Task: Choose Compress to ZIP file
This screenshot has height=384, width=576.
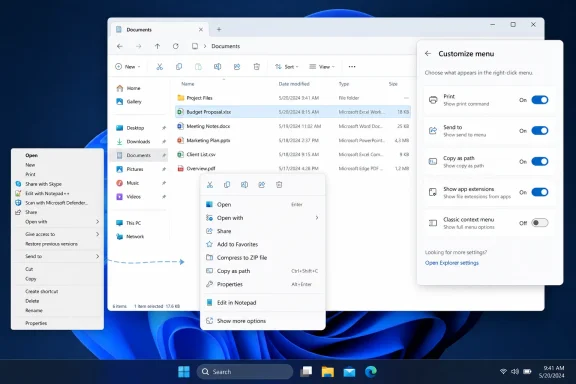Action: [x=263, y=258]
